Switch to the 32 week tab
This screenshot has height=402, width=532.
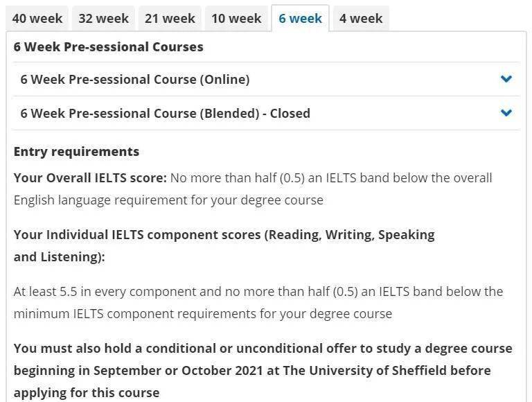pyautogui.click(x=103, y=18)
